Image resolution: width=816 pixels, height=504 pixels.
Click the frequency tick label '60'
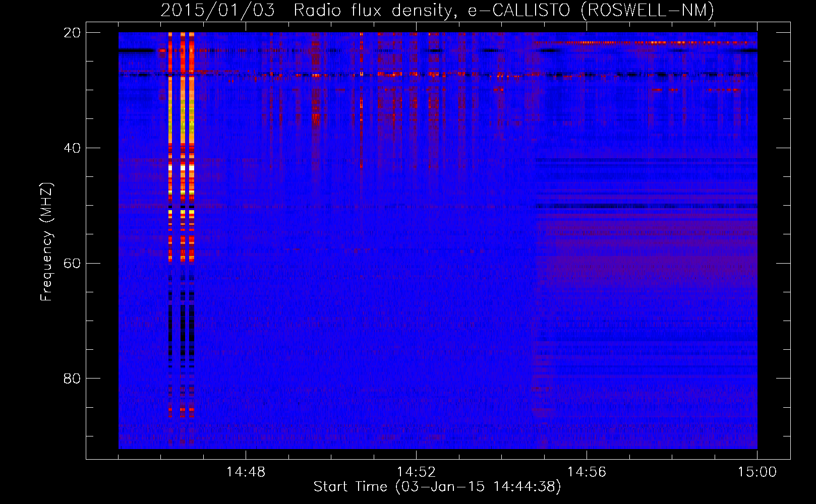(72, 264)
